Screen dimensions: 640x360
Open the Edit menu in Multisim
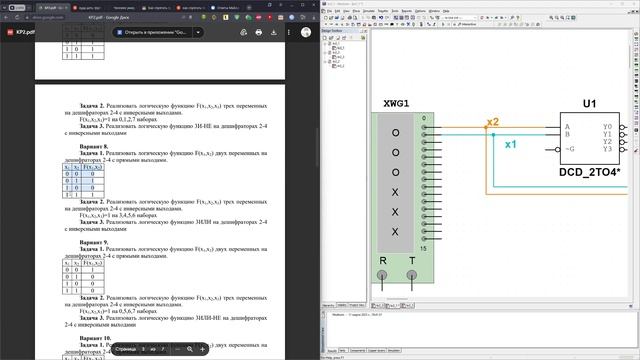click(338, 11)
